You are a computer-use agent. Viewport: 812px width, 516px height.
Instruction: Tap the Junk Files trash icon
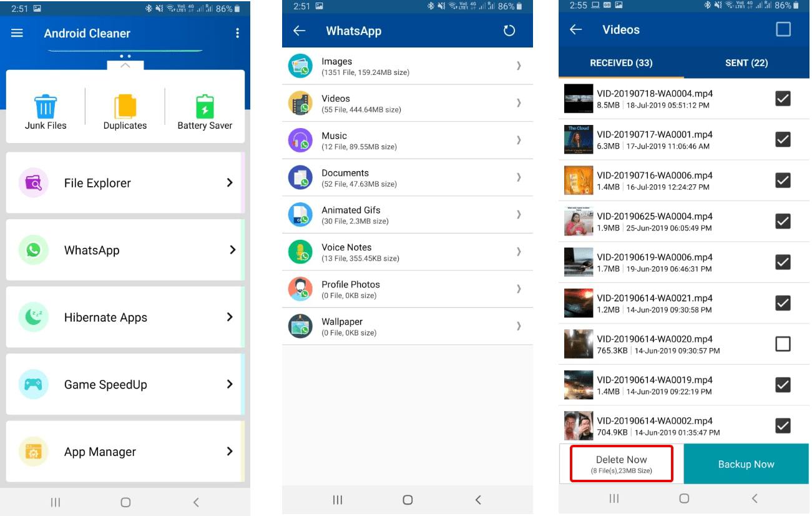46,106
